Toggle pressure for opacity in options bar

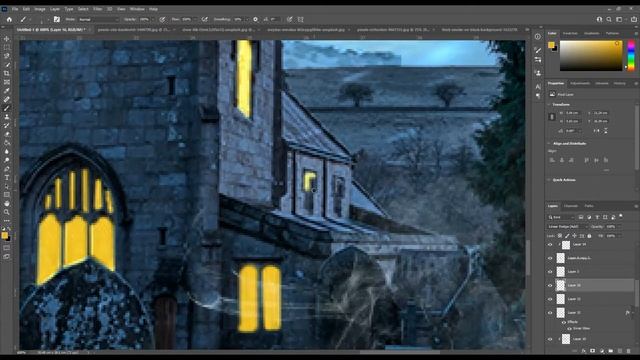coord(162,19)
